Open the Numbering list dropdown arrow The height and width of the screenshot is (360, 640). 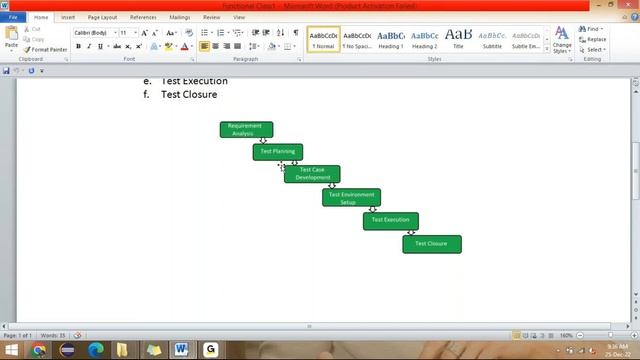pos(228,33)
